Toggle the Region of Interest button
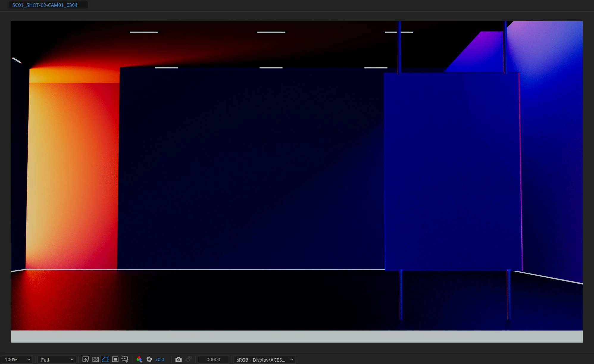This screenshot has width=594, height=364. pos(115,360)
